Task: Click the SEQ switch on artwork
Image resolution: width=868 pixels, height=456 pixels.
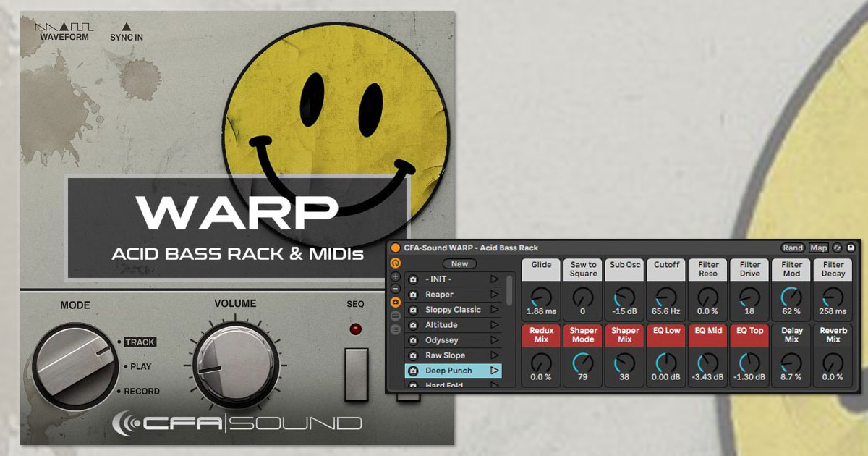Action: pyautogui.click(x=356, y=374)
